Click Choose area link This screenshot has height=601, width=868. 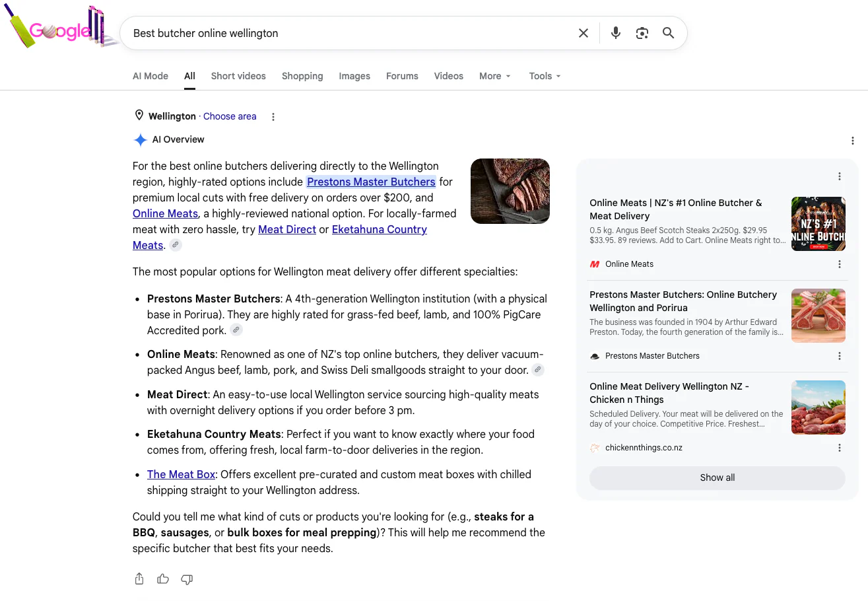230,116
